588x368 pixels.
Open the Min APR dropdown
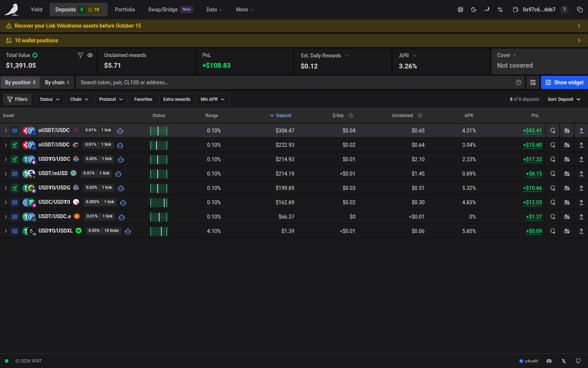click(213, 99)
